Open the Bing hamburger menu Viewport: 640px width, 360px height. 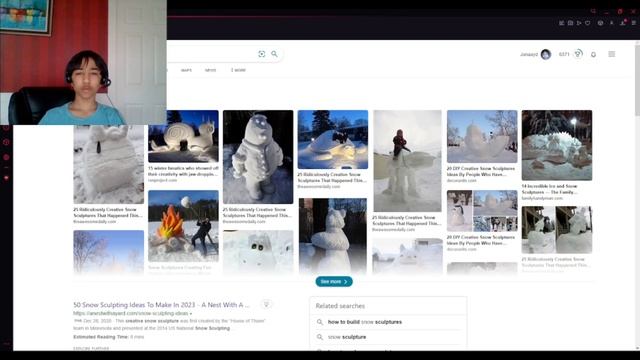click(x=611, y=54)
